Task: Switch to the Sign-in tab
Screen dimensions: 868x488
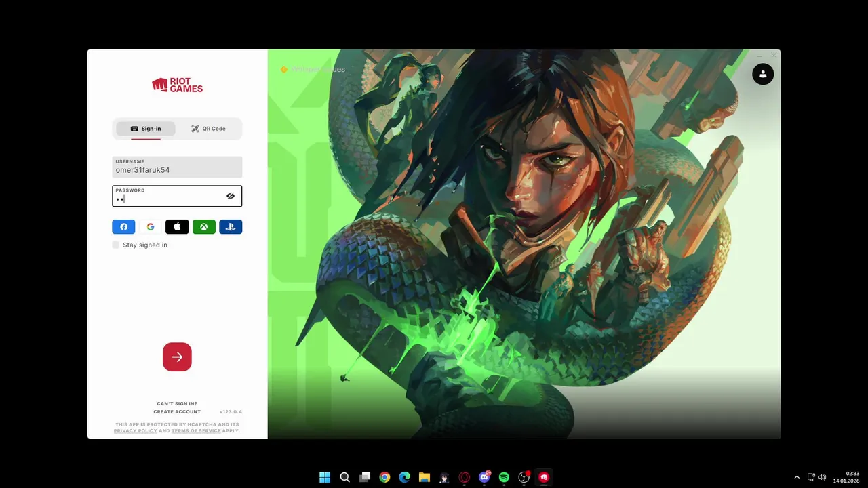Action: point(146,129)
